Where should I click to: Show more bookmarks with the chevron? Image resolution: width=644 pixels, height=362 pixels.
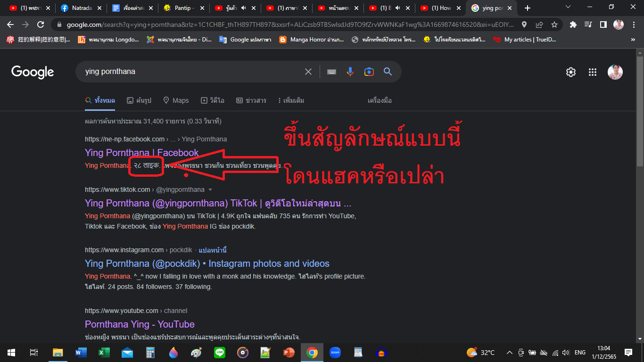tap(633, 40)
